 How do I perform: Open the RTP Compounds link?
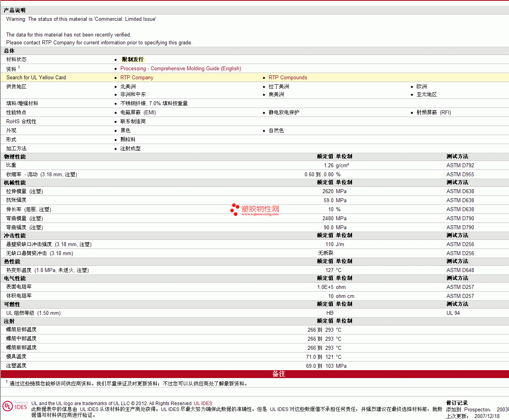pos(288,77)
